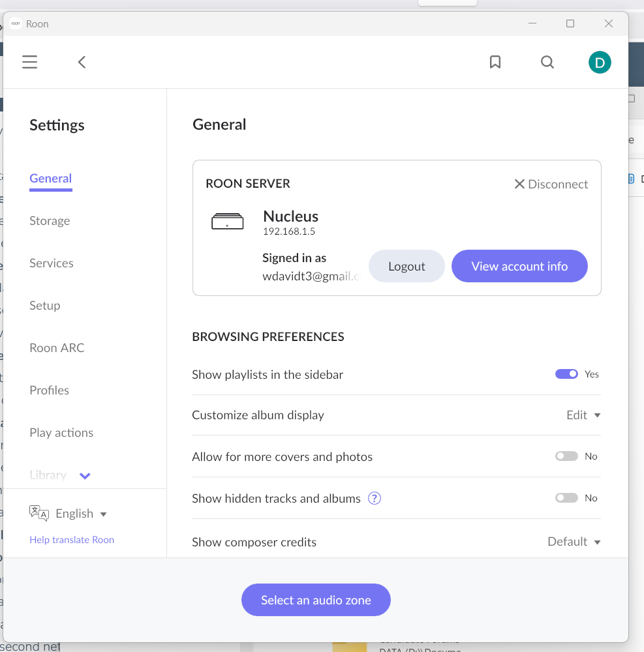This screenshot has width=644, height=652.
Task: Open Customize album display Edit dropdown
Action: tap(583, 415)
